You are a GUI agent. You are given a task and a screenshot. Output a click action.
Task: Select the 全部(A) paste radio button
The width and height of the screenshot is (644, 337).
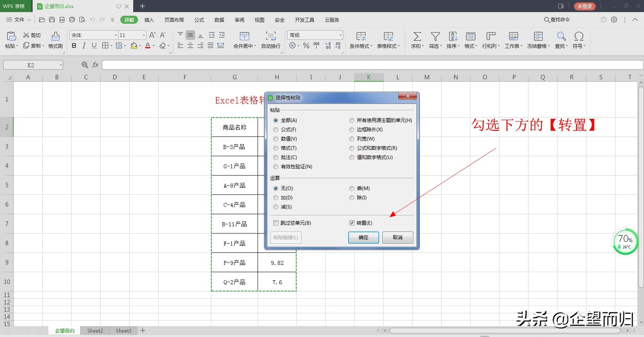(x=276, y=120)
